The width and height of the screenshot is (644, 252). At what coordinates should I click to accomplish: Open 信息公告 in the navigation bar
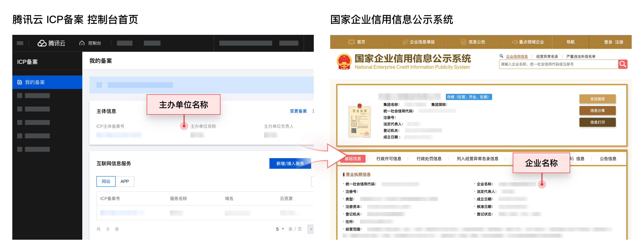point(477,42)
